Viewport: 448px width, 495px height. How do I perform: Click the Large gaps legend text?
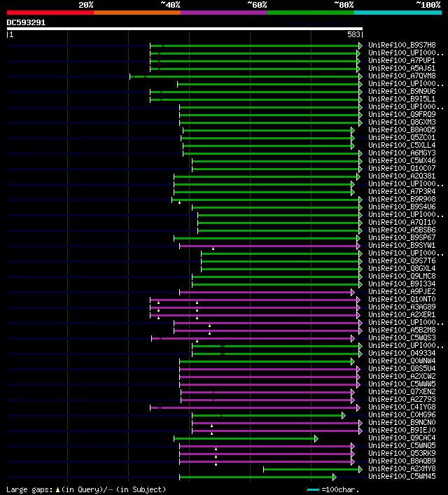[x=86, y=489]
